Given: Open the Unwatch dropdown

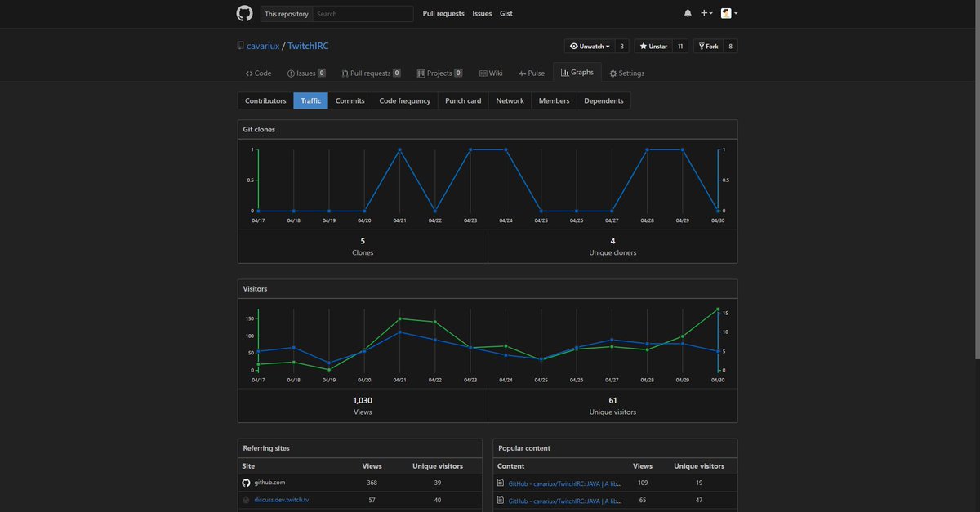Looking at the screenshot, I should [x=590, y=46].
